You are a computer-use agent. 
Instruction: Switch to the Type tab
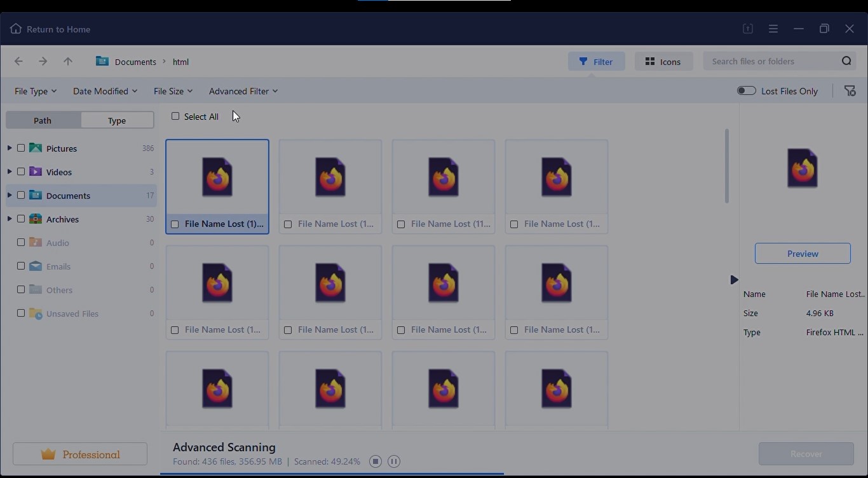(117, 120)
